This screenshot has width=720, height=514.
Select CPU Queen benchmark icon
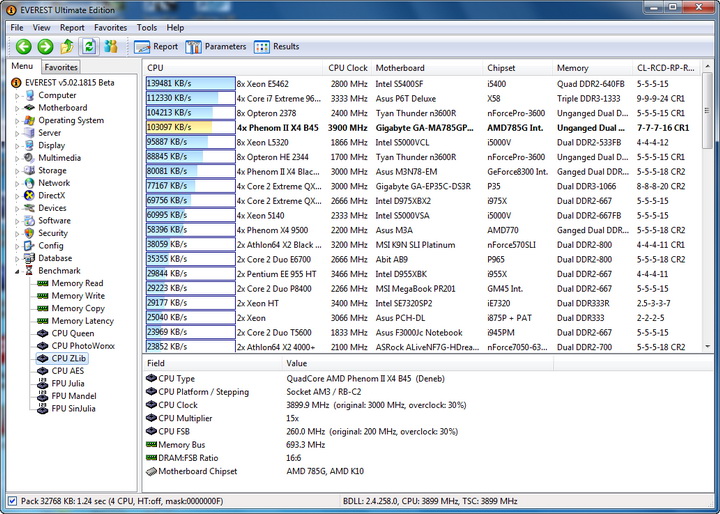tap(43, 333)
